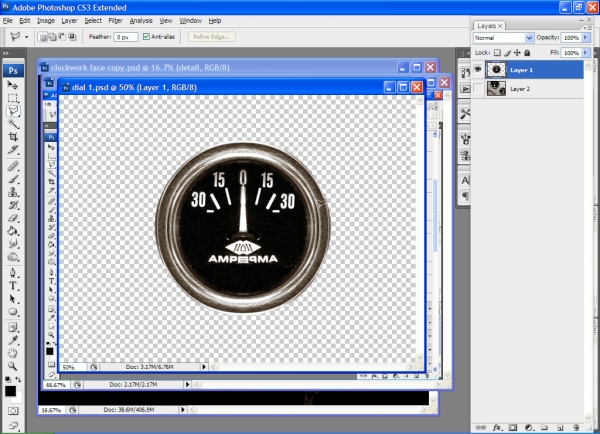Select the Polygonal Lasso tool in toolbox

[13, 111]
